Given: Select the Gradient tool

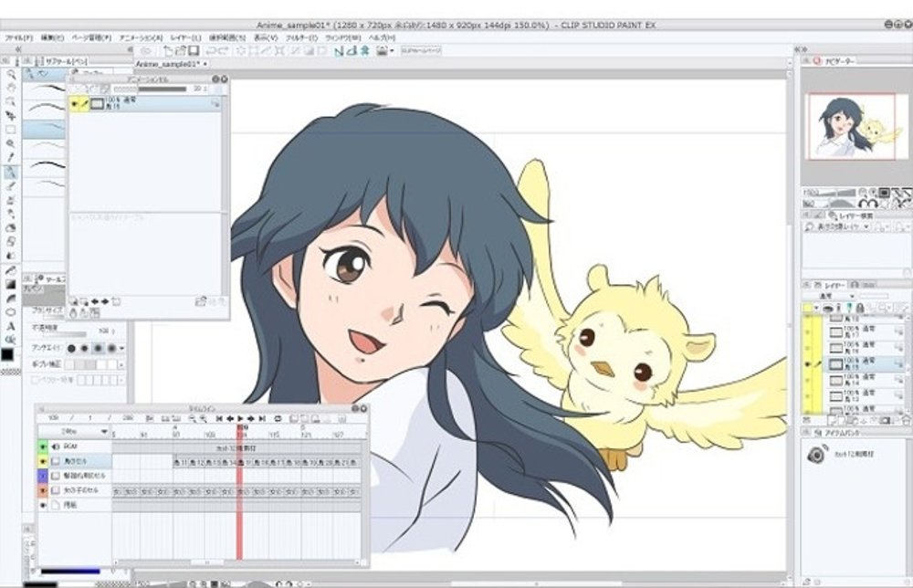Looking at the screenshot, I should [x=10, y=284].
